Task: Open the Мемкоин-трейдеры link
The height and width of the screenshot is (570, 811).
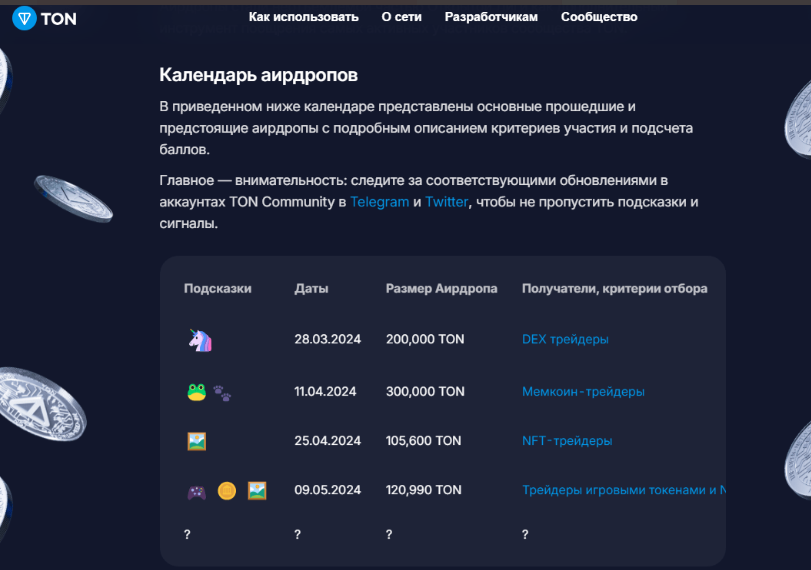Action: (583, 392)
